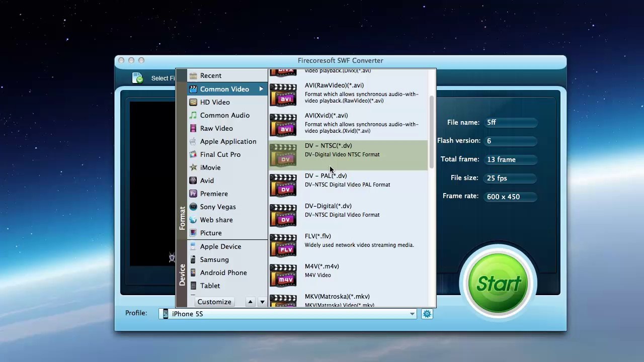Select format DV - NTSC(*.dv)
The height and width of the screenshot is (362, 644).
348,155
